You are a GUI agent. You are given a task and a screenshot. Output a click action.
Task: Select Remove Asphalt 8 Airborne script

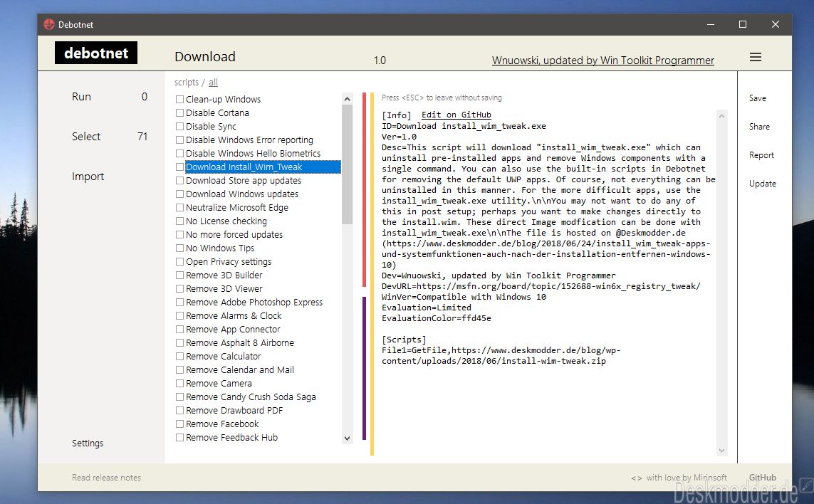(x=240, y=342)
